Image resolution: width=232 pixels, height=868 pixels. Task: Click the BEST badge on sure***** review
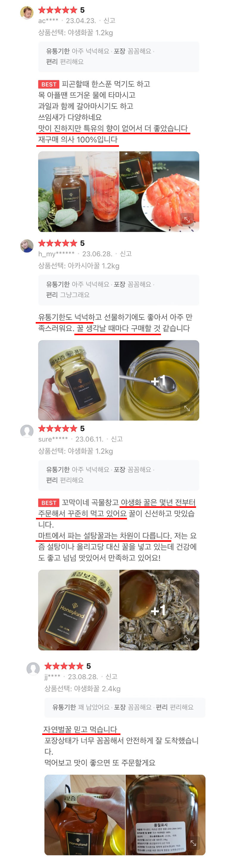point(49,503)
